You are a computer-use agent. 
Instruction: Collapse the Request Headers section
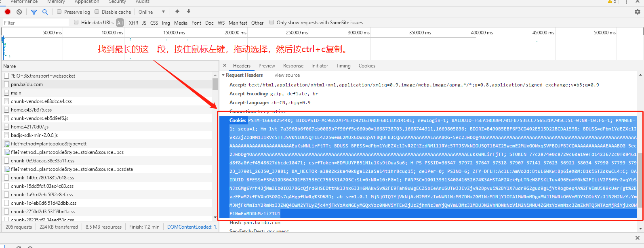223,75
